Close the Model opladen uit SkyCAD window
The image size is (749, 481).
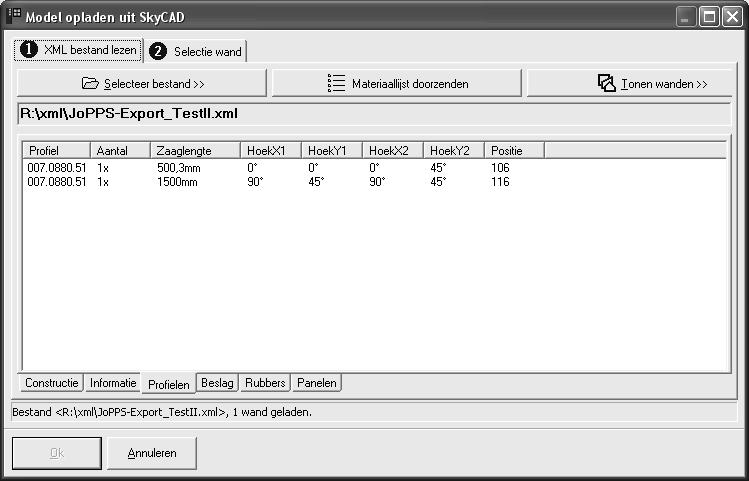732,17
